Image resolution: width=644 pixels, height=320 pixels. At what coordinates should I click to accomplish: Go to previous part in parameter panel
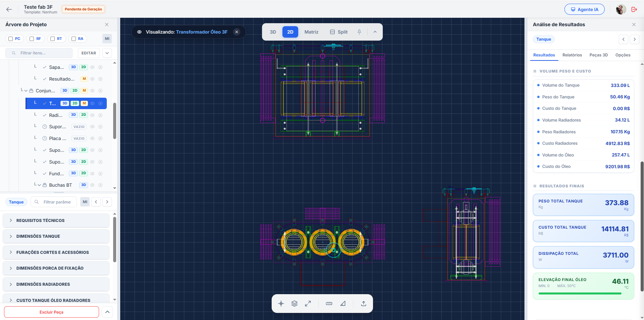(96, 202)
